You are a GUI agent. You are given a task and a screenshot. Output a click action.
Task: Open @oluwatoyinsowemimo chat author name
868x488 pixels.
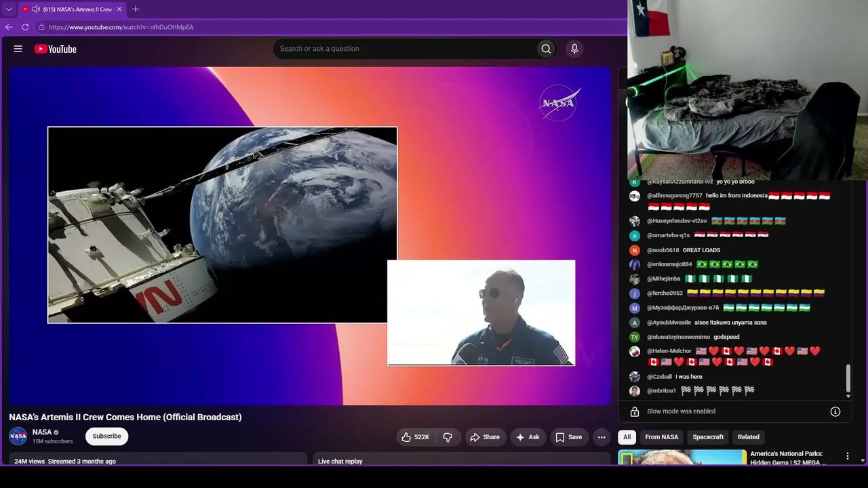[679, 337]
